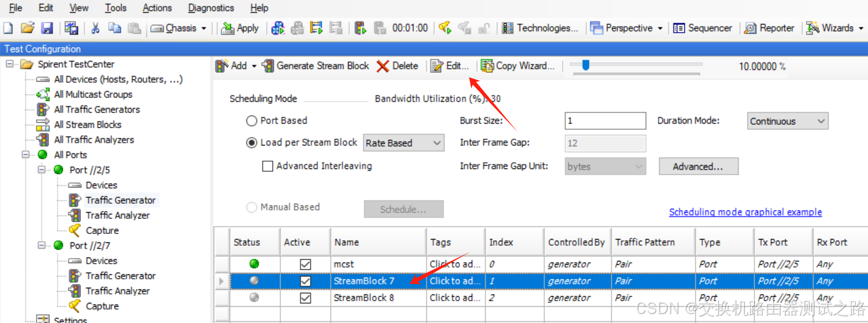868x323 pixels.
Task: Open the Rate Based combo box
Action: tap(404, 143)
